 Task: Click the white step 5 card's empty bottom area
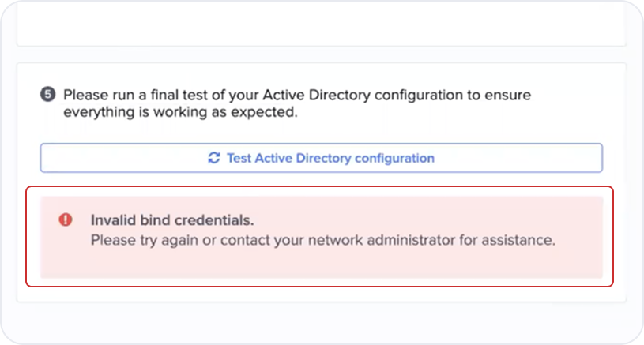point(321,294)
